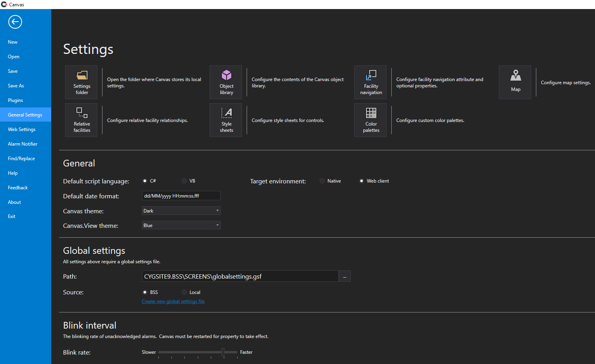This screenshot has height=364, width=595.
Task: Click the back arrow circle icon
Action: [15, 22]
